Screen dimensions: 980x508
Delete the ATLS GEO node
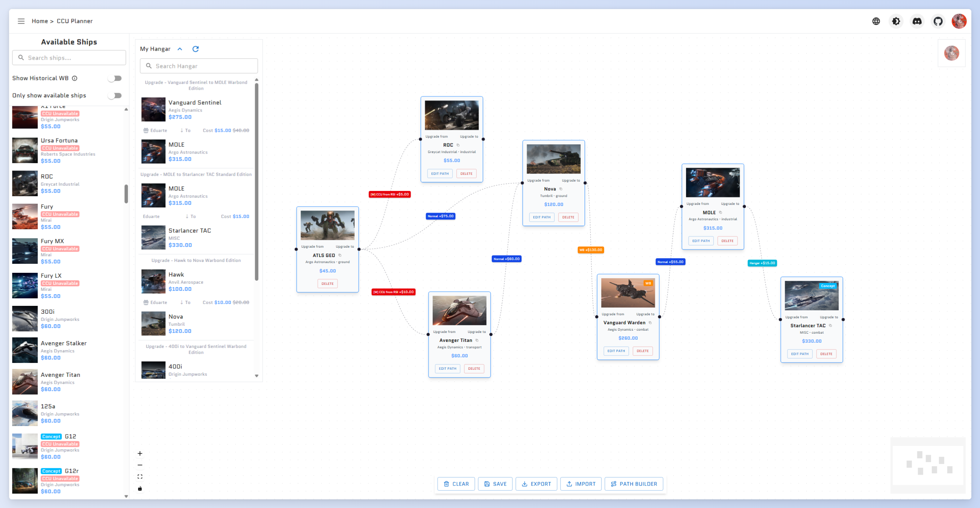click(327, 283)
